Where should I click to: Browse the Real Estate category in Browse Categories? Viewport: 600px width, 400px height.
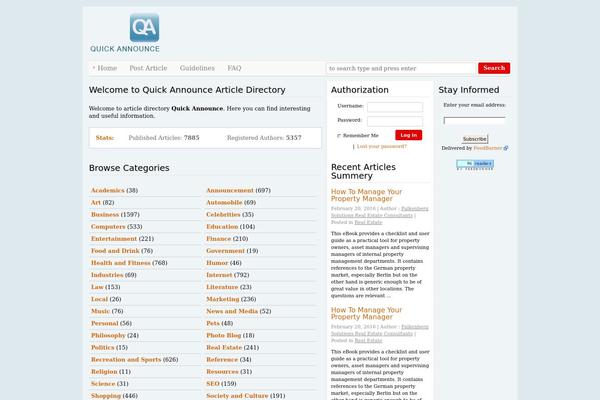(x=224, y=348)
